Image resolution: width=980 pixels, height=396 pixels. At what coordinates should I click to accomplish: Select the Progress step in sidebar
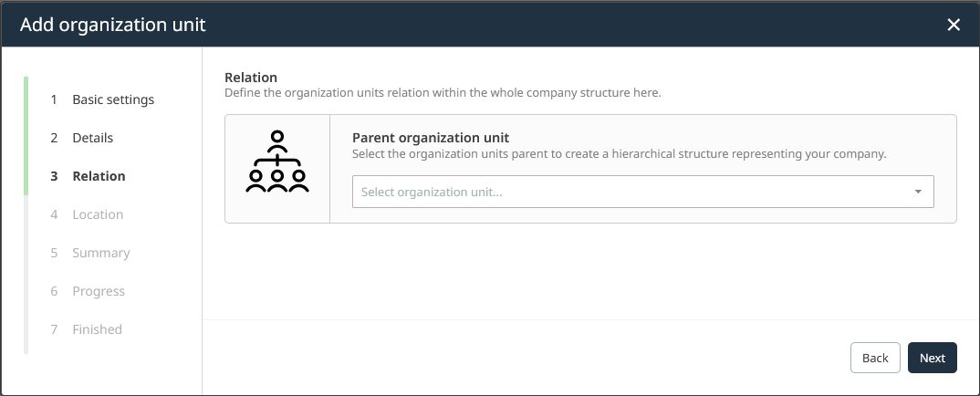tap(98, 291)
